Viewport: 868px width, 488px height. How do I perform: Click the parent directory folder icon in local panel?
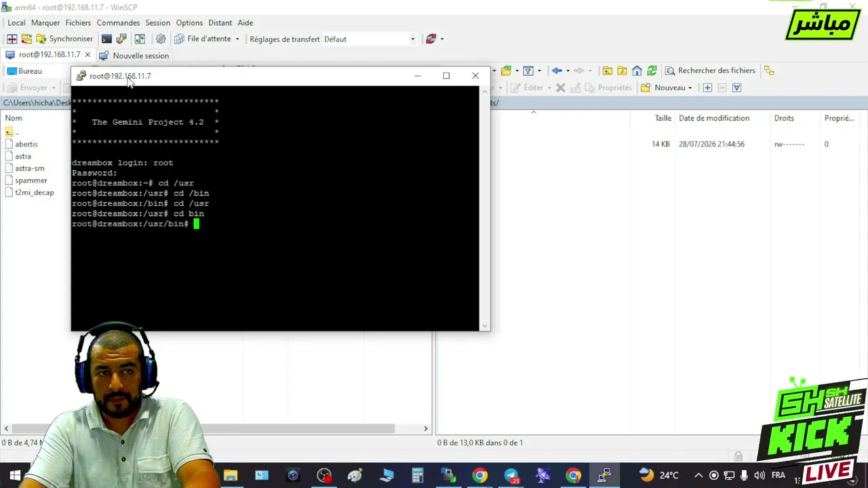[x=9, y=132]
